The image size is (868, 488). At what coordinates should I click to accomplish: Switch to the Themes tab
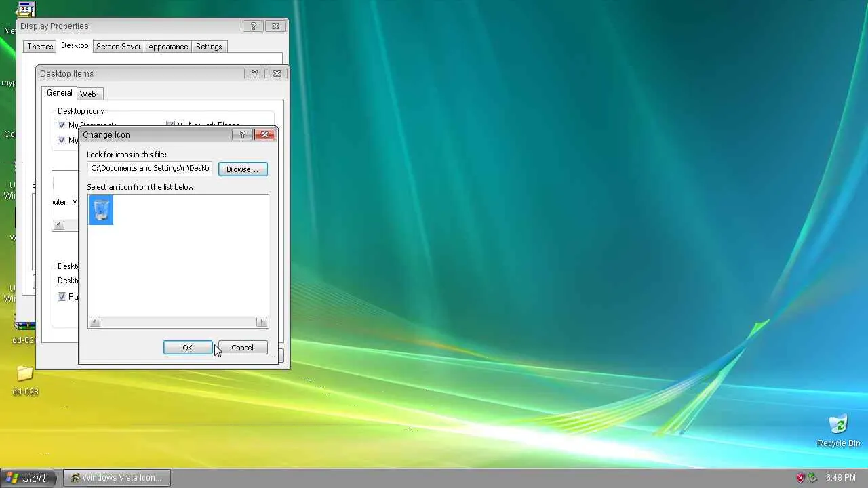point(40,47)
